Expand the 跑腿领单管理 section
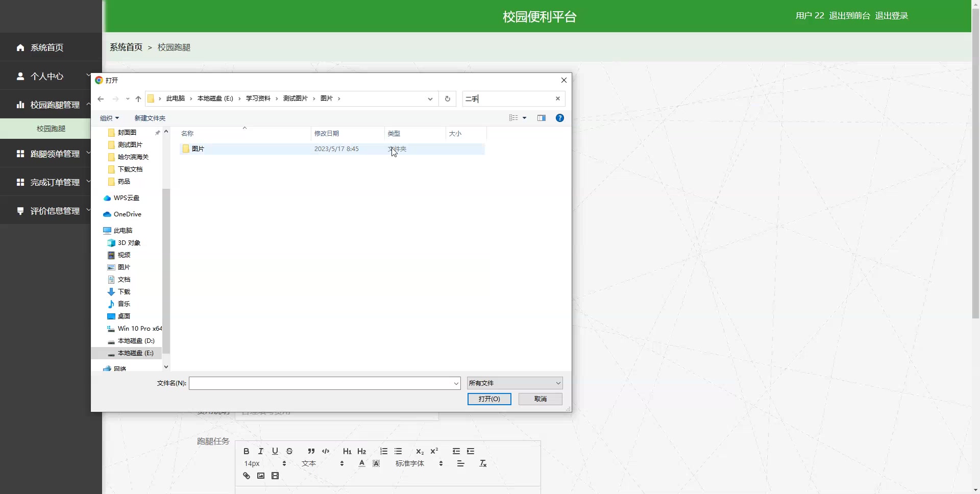980x494 pixels. point(55,153)
